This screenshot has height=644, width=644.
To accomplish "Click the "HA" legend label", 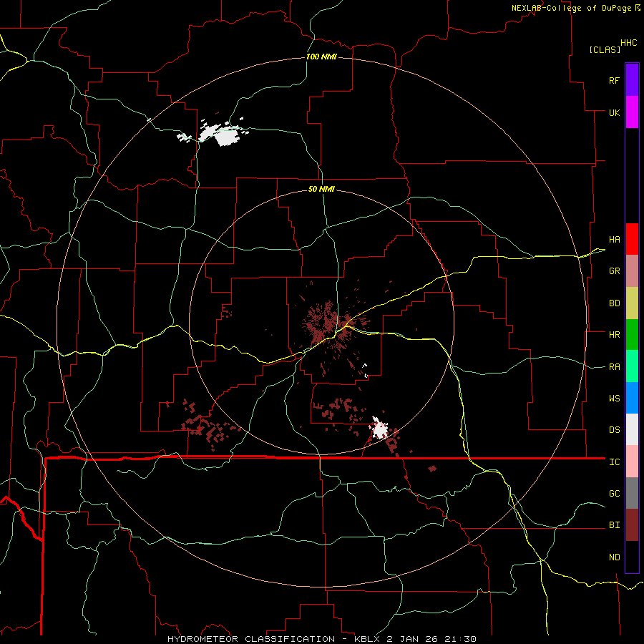I will click(x=614, y=239).
